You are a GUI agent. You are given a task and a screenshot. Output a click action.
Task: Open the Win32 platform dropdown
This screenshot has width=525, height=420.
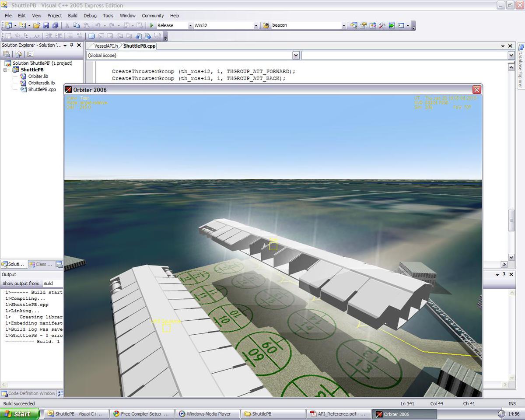(x=256, y=26)
